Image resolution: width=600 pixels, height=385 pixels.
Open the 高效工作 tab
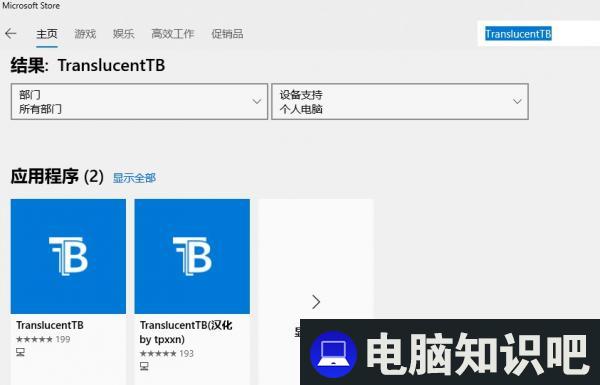pyautogui.click(x=173, y=34)
